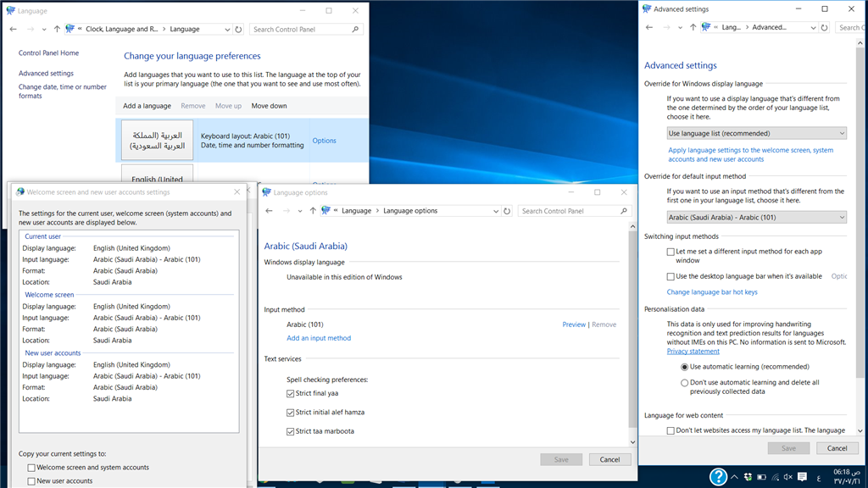Click Add an input method link
868x488 pixels.
(x=319, y=338)
